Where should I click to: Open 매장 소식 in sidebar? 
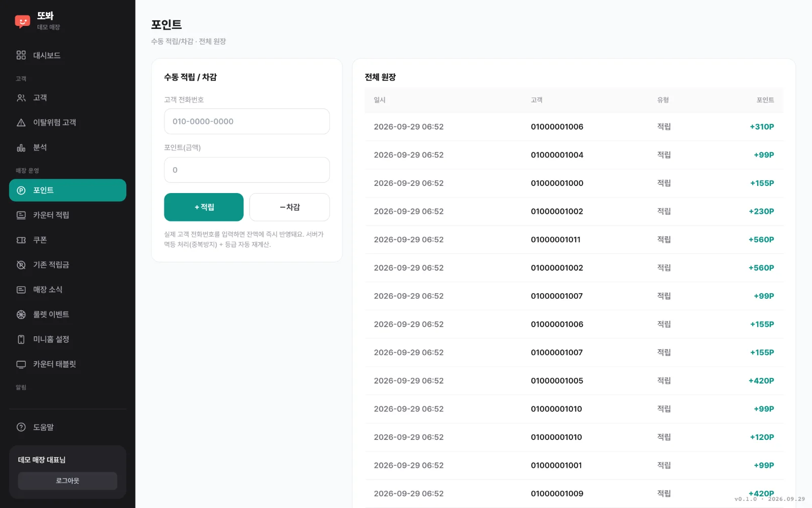coord(67,290)
